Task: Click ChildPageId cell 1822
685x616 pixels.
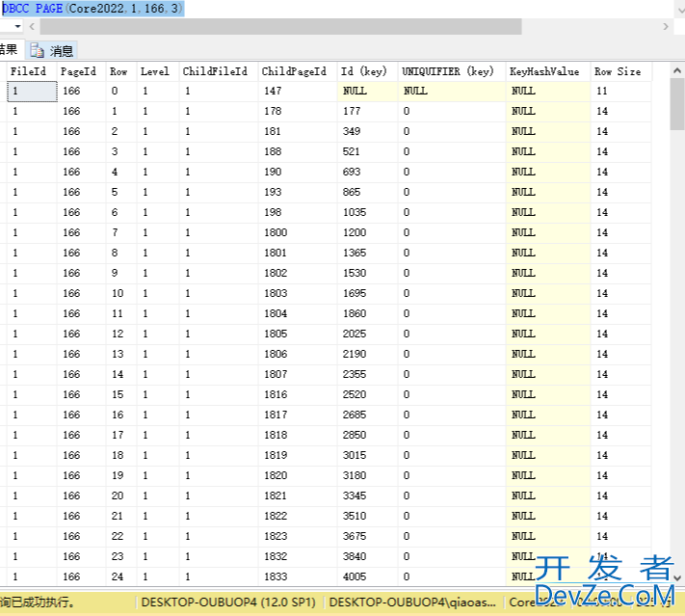Action: pyautogui.click(x=298, y=516)
